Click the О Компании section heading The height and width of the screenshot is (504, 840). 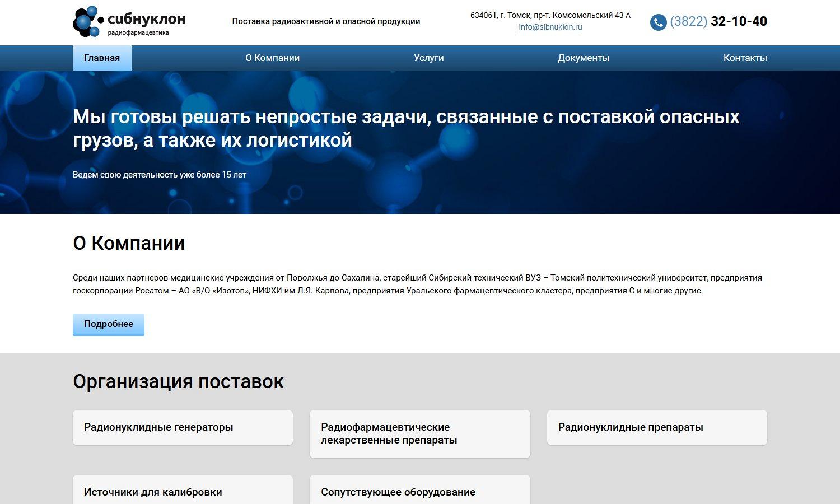pos(129,243)
